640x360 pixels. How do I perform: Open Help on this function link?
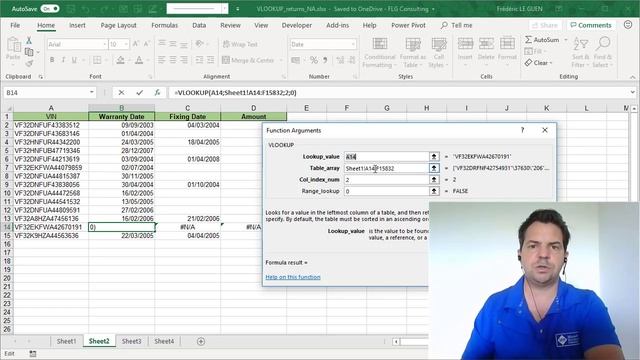293,277
